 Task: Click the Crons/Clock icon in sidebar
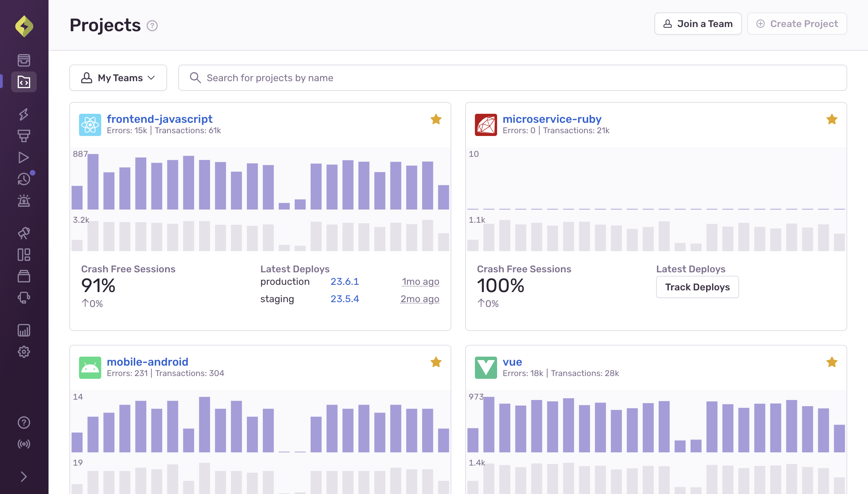click(24, 178)
